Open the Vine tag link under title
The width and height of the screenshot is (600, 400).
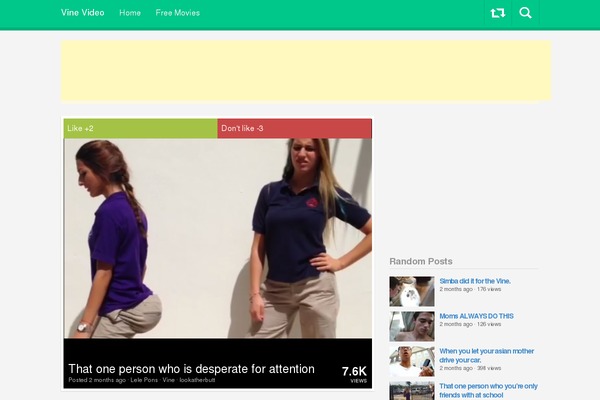[x=168, y=380]
